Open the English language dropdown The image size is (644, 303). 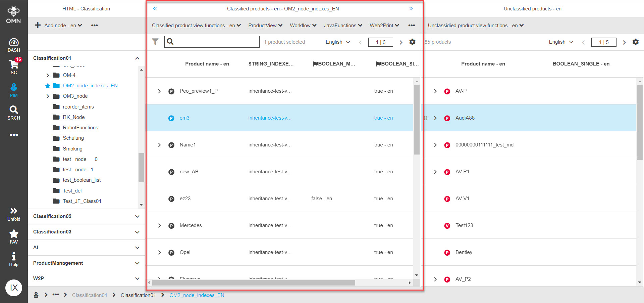point(337,42)
